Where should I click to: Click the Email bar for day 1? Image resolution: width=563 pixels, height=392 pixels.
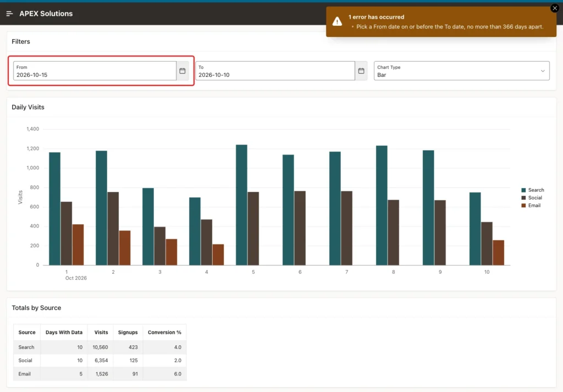point(78,245)
